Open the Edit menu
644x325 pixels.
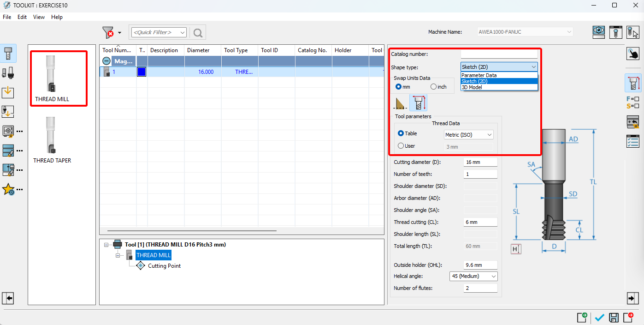click(x=22, y=17)
